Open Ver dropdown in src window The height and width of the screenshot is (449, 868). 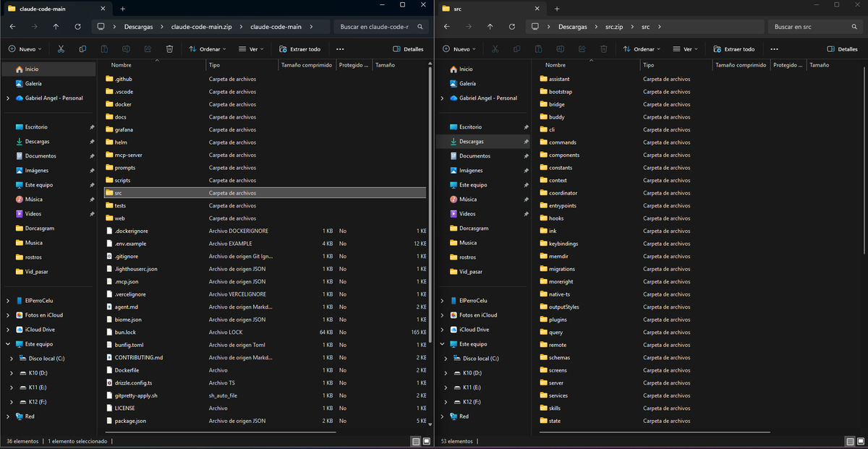[x=686, y=49]
